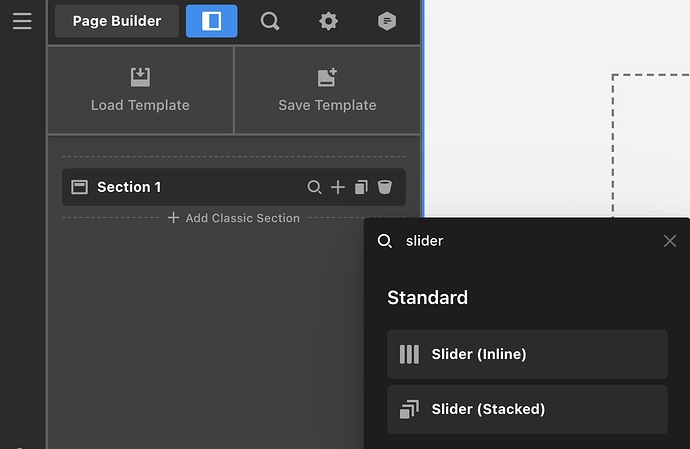Click Save Template
The width and height of the screenshot is (690, 449).
point(327,90)
